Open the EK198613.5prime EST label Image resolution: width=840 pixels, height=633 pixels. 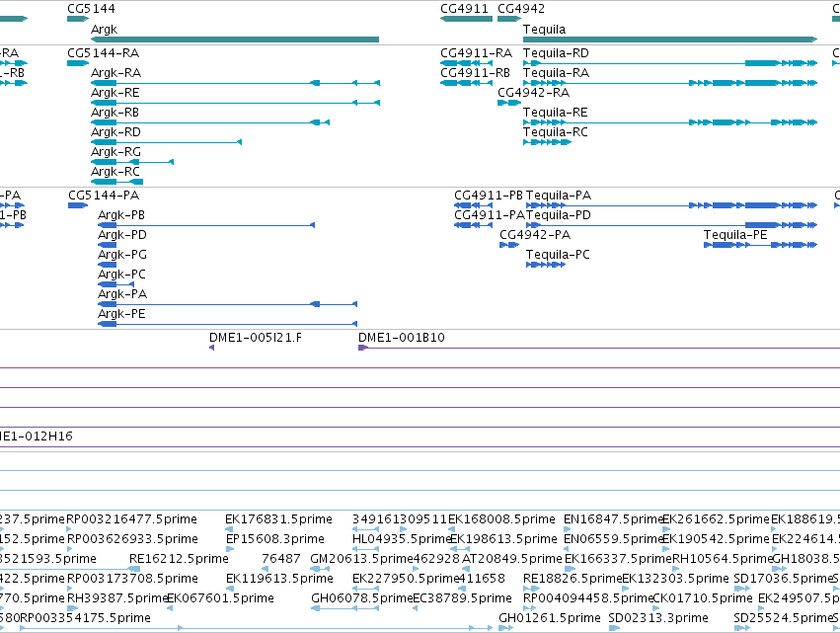pyautogui.click(x=504, y=539)
